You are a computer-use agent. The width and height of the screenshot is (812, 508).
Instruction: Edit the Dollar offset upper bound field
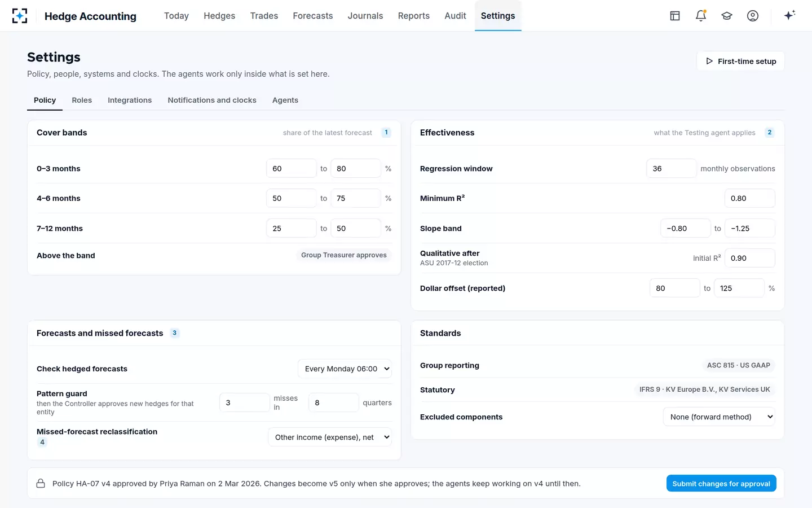coord(739,288)
